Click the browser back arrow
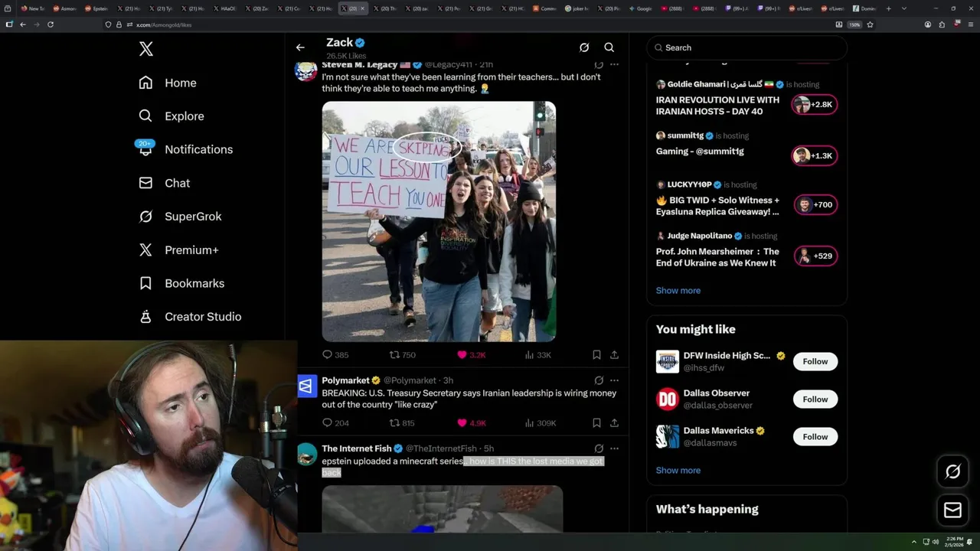The width and height of the screenshot is (980, 551). [x=23, y=24]
